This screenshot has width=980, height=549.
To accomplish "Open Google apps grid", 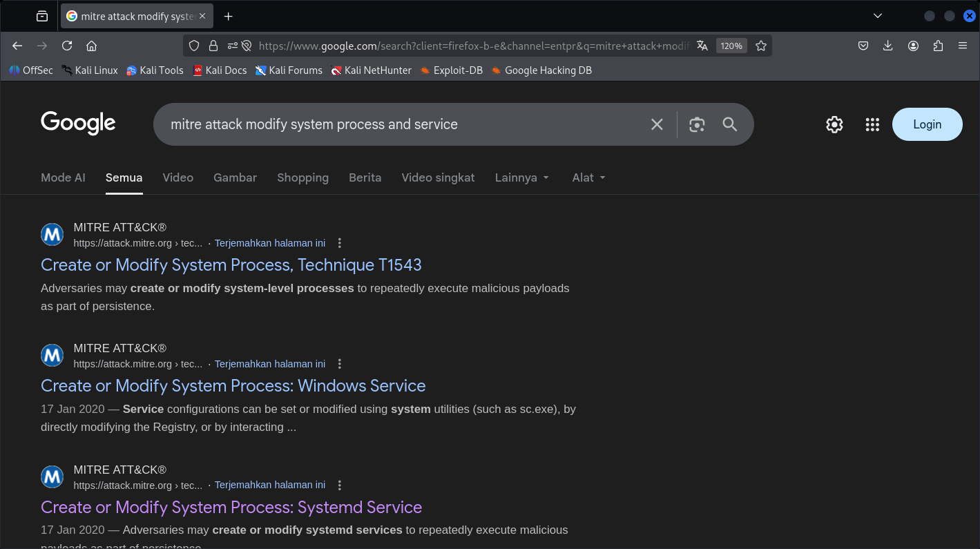I will (872, 124).
